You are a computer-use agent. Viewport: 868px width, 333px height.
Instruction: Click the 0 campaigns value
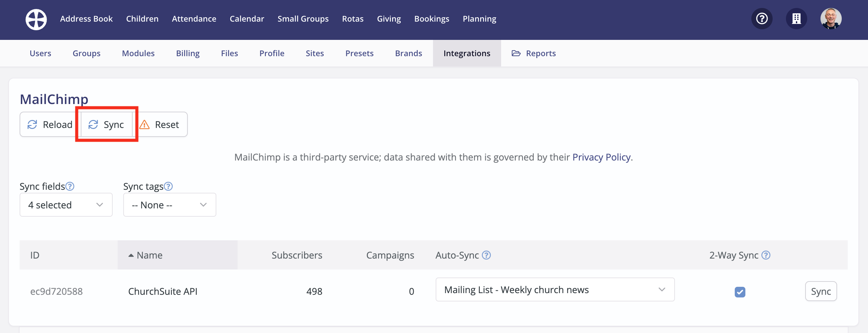point(411,291)
